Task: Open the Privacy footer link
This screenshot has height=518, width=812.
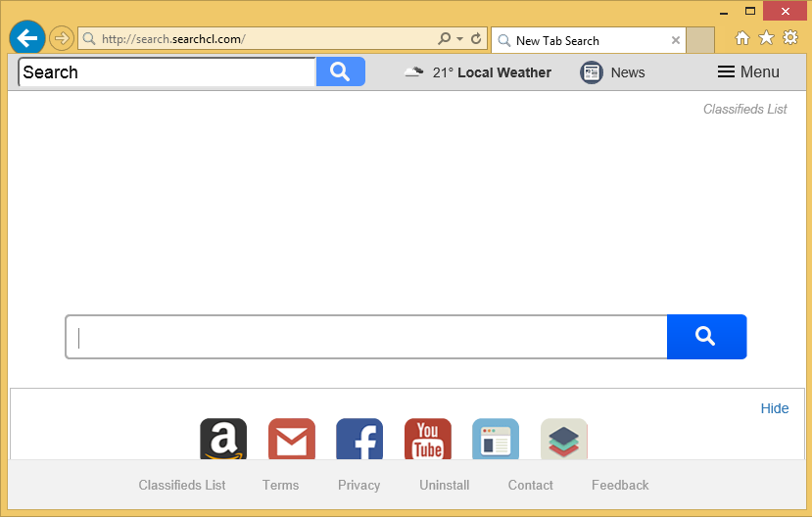Action: [x=358, y=486]
